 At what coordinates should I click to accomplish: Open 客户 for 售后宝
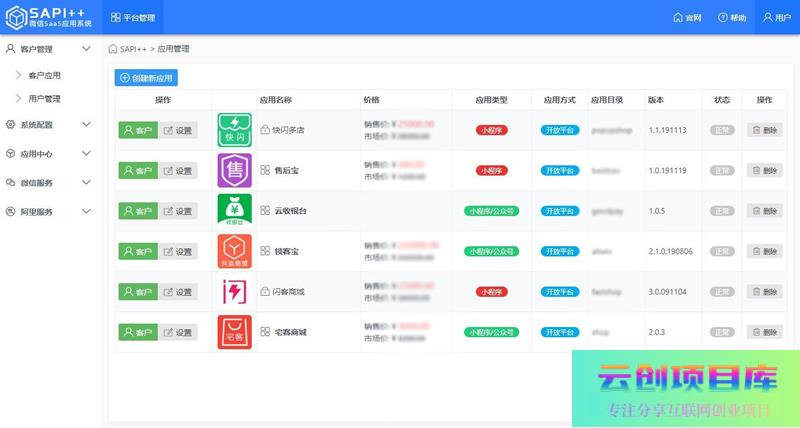(x=138, y=170)
